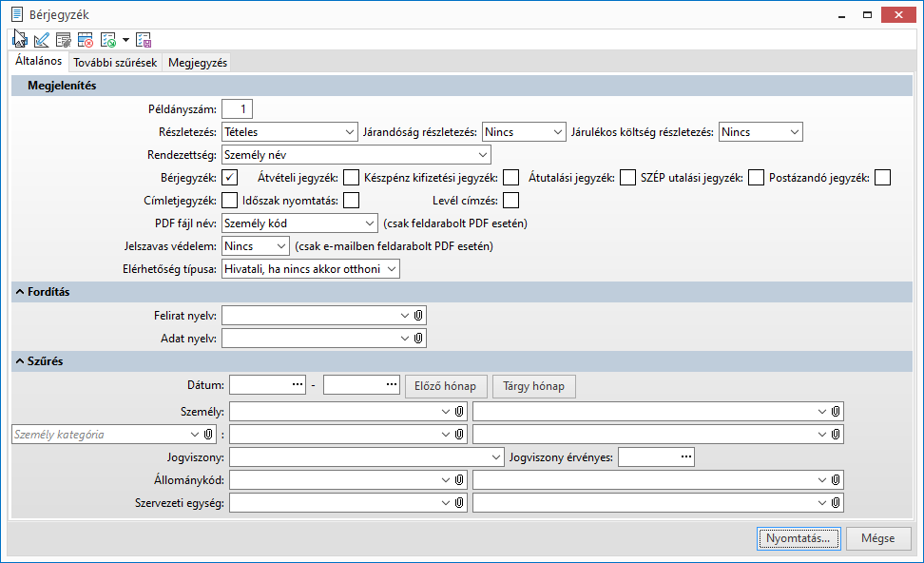Screen dimensions: 924x563
Task: Click the form attachment paperclip toolbar icon
Action: click(64, 40)
